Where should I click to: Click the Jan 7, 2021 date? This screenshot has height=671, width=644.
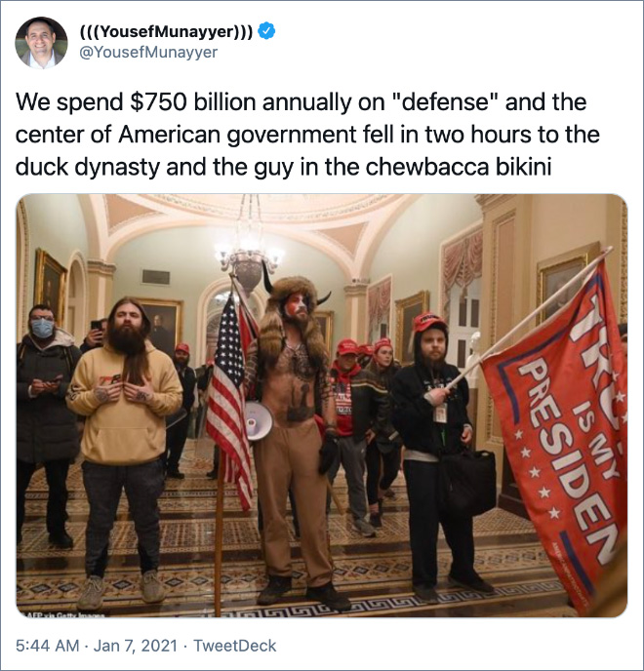tap(135, 646)
